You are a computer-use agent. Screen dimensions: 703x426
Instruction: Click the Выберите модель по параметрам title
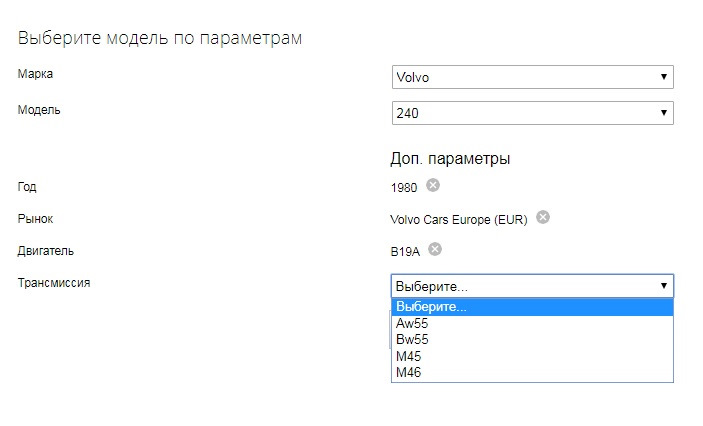pyautogui.click(x=160, y=38)
